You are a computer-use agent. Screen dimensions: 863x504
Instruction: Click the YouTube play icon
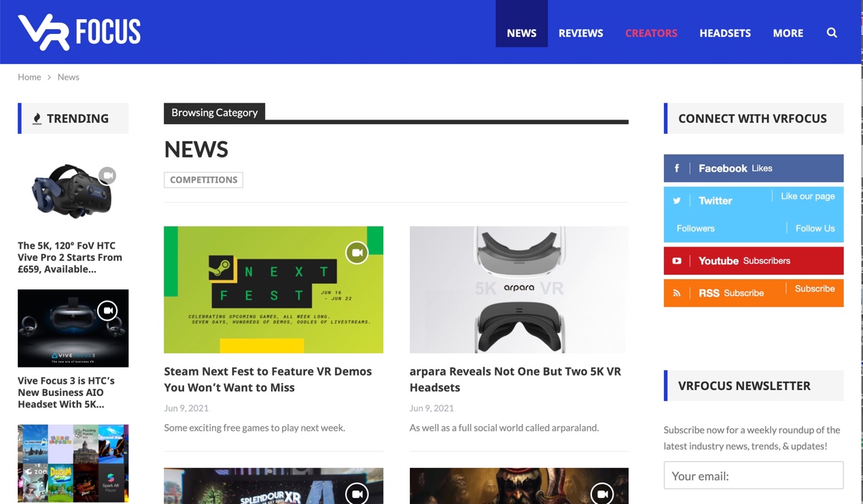click(677, 261)
